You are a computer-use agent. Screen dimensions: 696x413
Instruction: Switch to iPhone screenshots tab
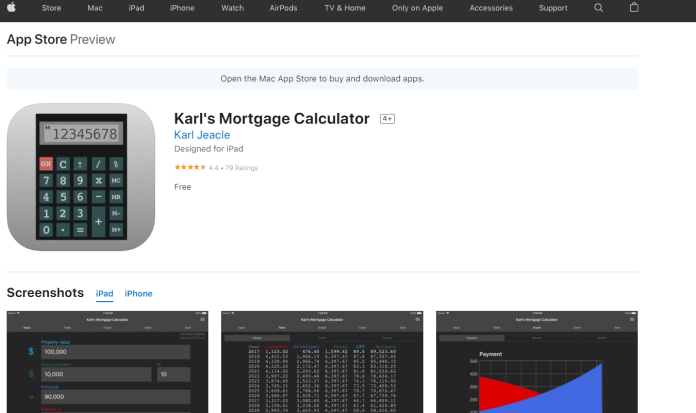point(138,294)
